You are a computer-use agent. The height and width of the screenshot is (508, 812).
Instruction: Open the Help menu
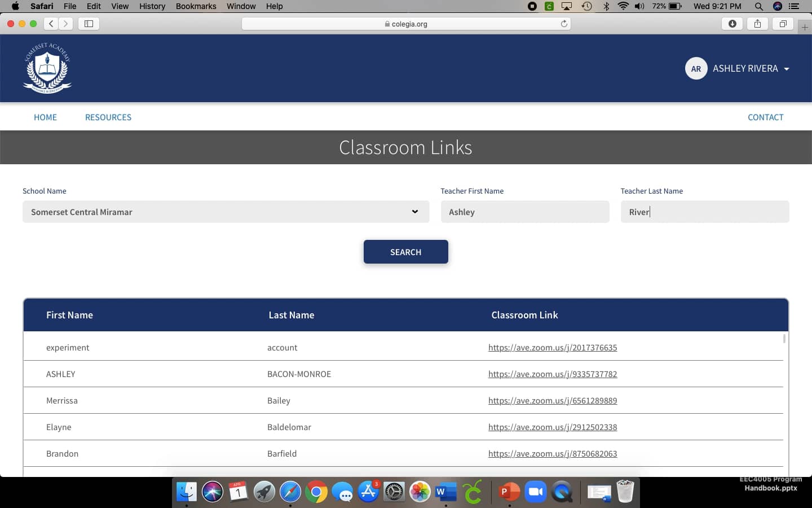[274, 6]
